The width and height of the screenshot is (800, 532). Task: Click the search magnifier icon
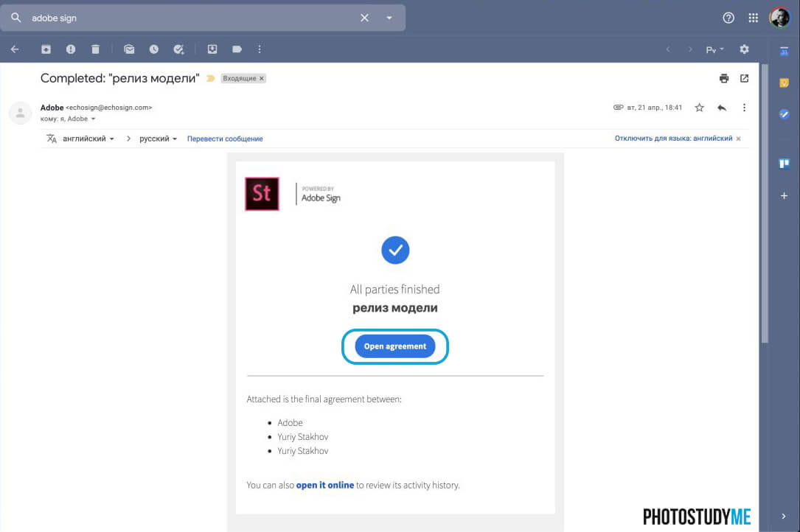15,18
